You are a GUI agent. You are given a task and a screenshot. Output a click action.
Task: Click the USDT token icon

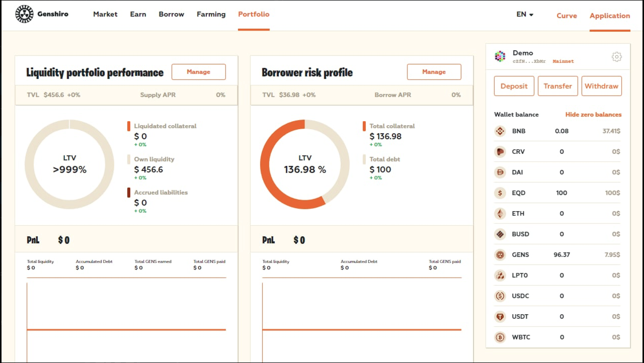point(500,317)
